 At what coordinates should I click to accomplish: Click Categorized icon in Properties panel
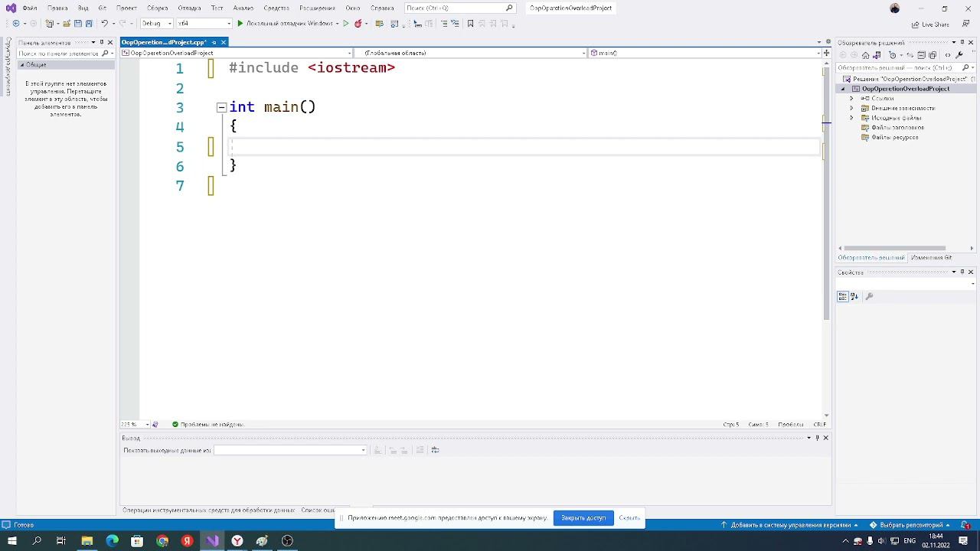(x=843, y=296)
